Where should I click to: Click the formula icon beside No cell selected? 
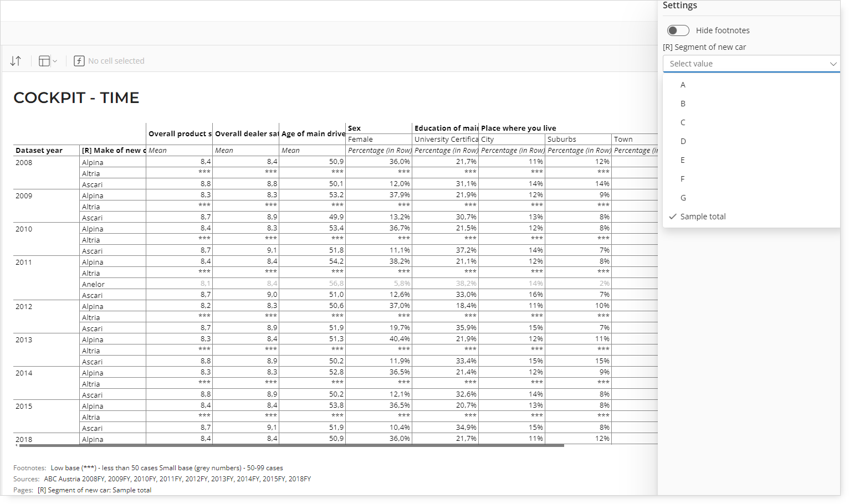[x=79, y=61]
